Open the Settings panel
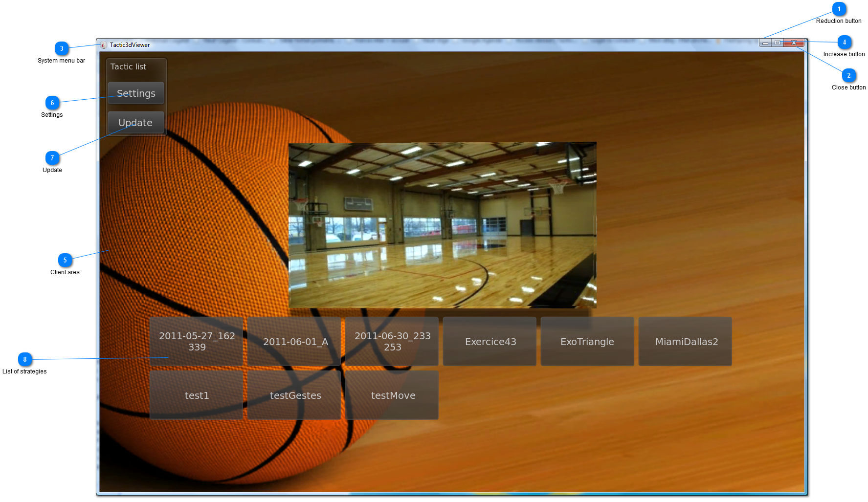 [136, 93]
